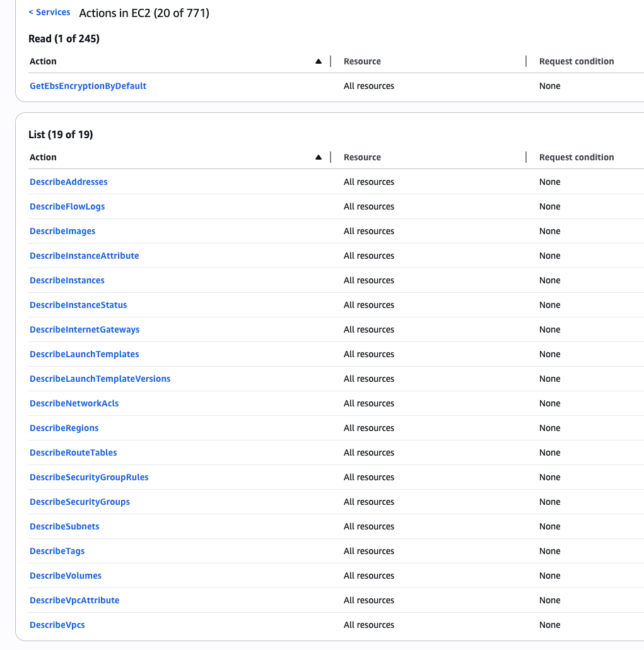Go back to the Services list
This screenshot has height=650, width=644.
tap(49, 11)
